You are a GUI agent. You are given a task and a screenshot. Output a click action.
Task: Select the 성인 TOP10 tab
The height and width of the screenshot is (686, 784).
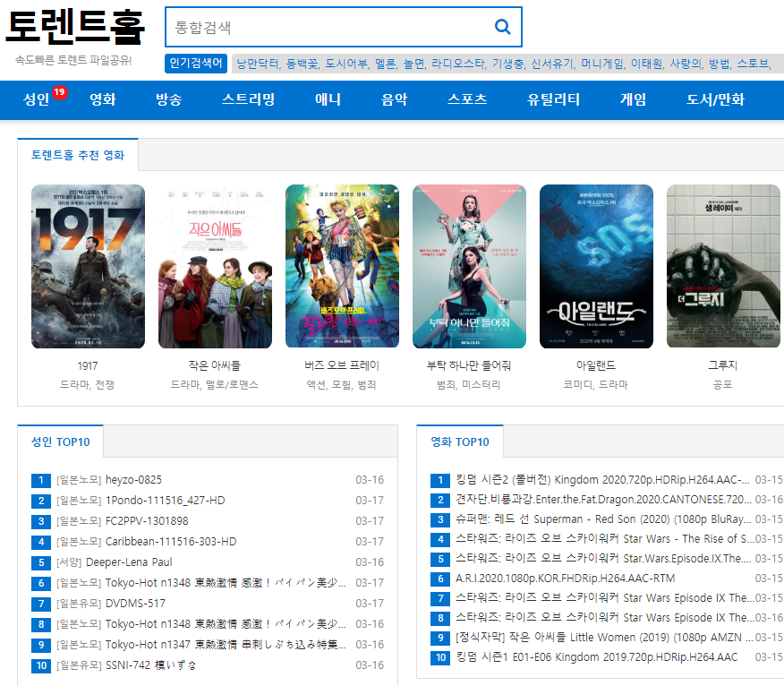[61, 442]
